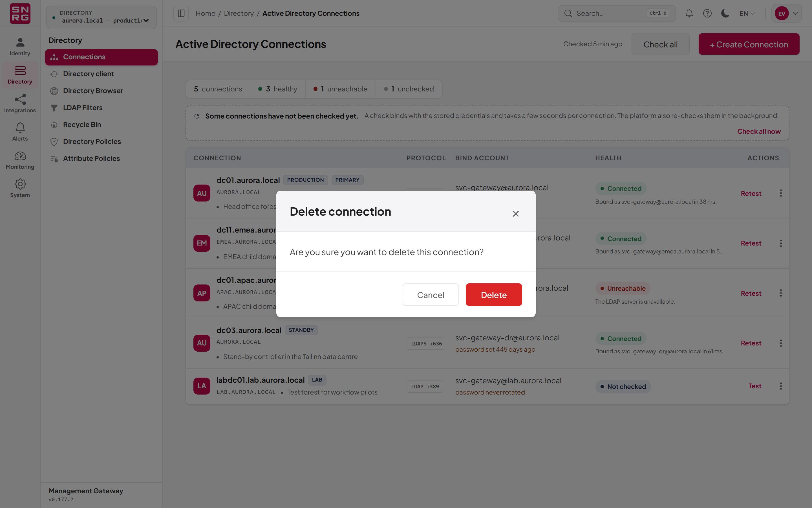812x508 pixels.
Task: Open Recycle Bin menu item
Action: pos(101,125)
